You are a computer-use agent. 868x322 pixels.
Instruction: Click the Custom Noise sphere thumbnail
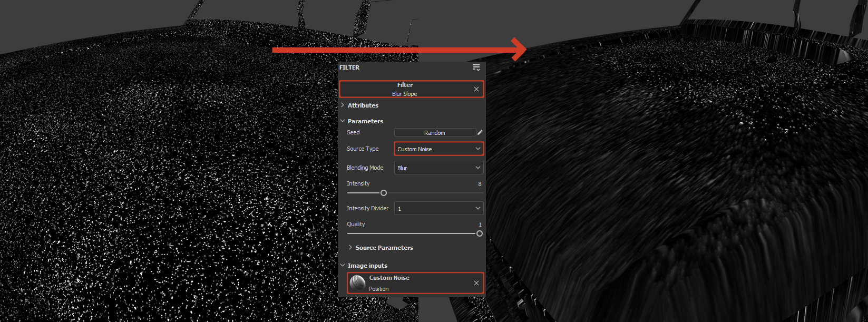(358, 283)
